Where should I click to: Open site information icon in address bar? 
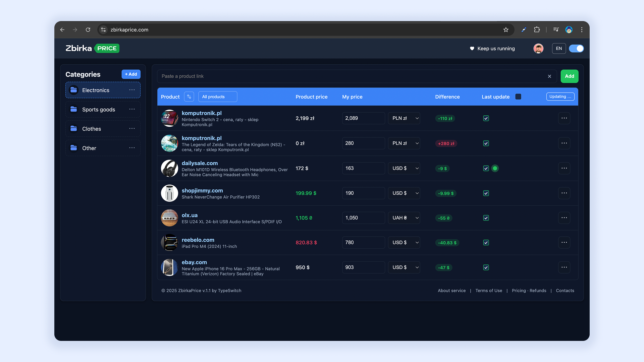tap(103, 30)
